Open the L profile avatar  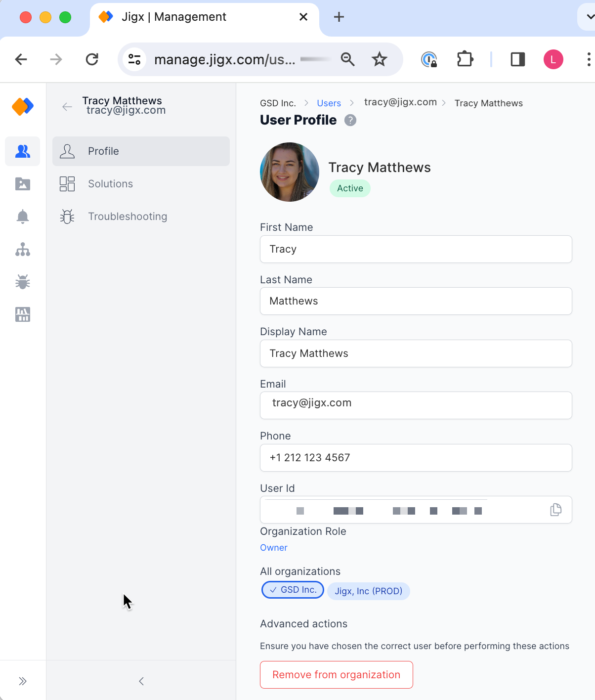[x=553, y=59]
